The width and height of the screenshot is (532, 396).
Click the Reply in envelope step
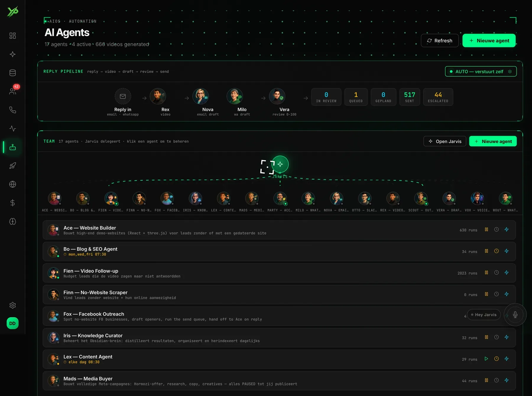coord(123,96)
